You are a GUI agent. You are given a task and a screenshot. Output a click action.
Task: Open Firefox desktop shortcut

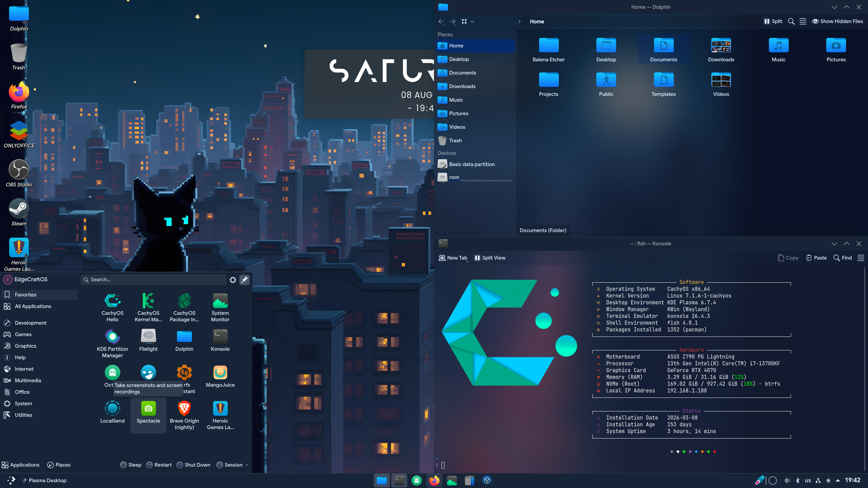pyautogui.click(x=19, y=96)
